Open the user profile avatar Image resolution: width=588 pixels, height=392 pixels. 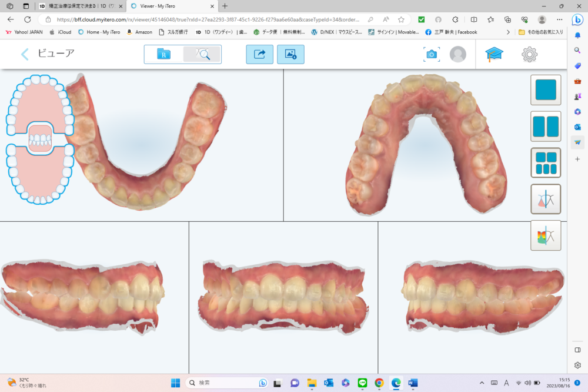click(457, 54)
